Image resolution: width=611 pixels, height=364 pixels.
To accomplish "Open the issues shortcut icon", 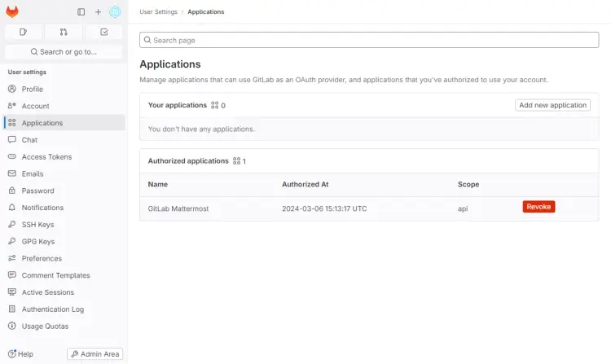I will pos(24,32).
